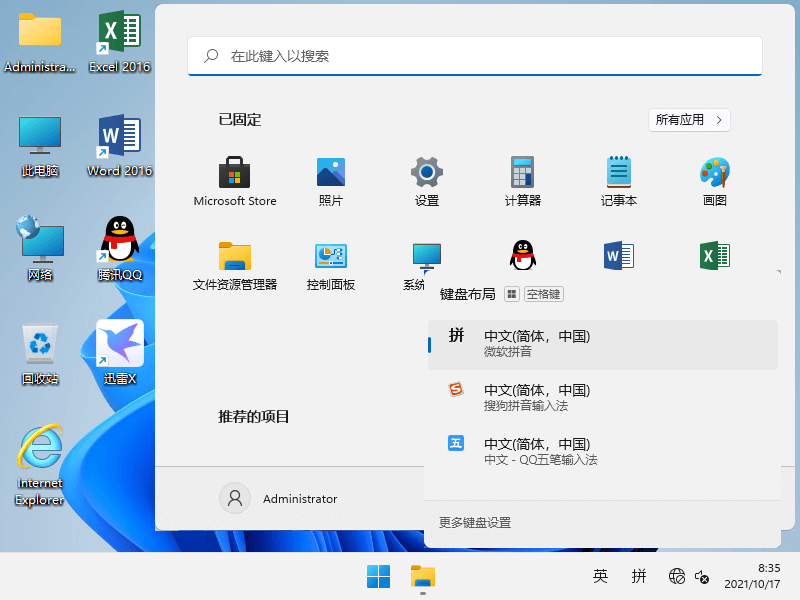Select 腾讯QQ desktop shortcut

point(119,249)
